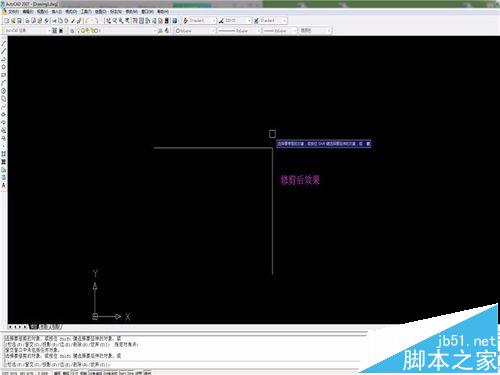Open the ByLayer color control dropdown
This screenshot has height=375, width=500.
pyautogui.click(x=195, y=31)
